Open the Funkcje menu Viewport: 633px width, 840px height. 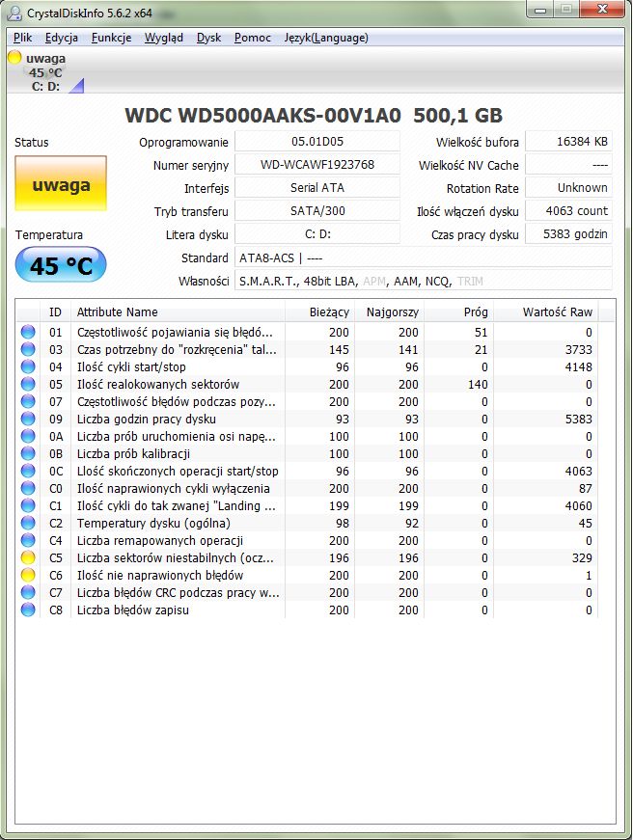point(111,38)
